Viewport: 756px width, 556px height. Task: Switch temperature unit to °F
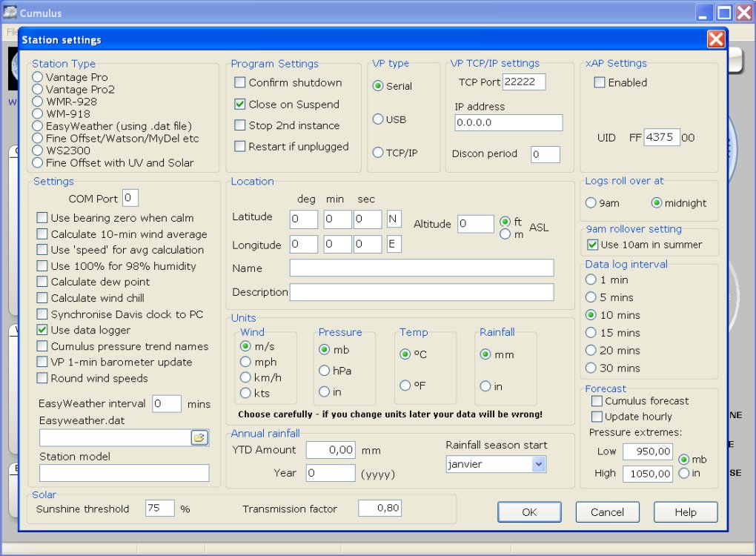405,385
